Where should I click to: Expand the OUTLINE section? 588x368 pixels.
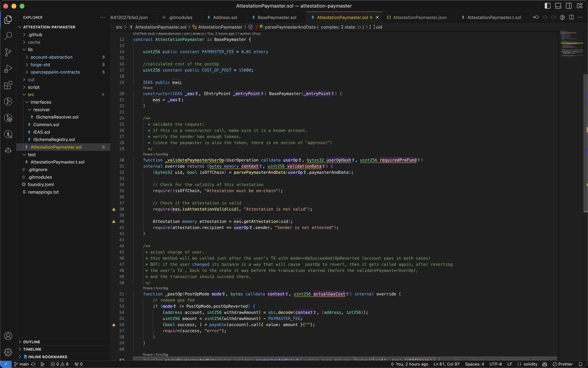pos(63,342)
